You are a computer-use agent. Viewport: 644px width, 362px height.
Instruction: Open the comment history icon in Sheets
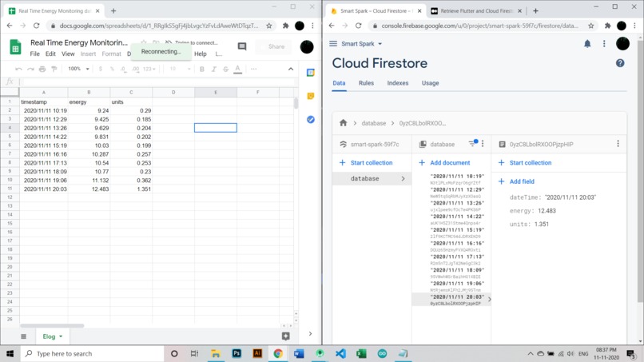[x=242, y=46]
